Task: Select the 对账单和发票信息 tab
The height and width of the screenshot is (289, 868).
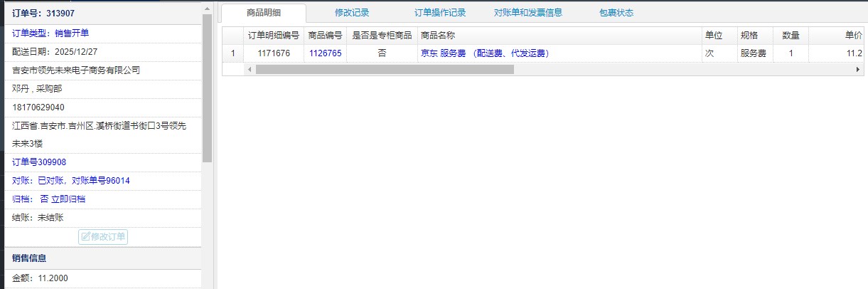Action: tap(528, 13)
